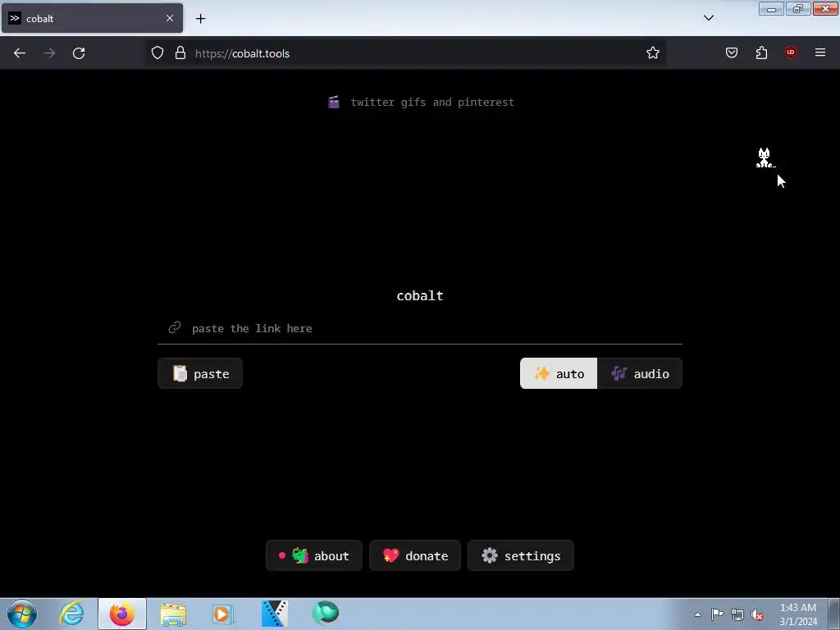The image size is (840, 630).
Task: Open Windows Explorer folder from taskbar
Action: coord(173,614)
